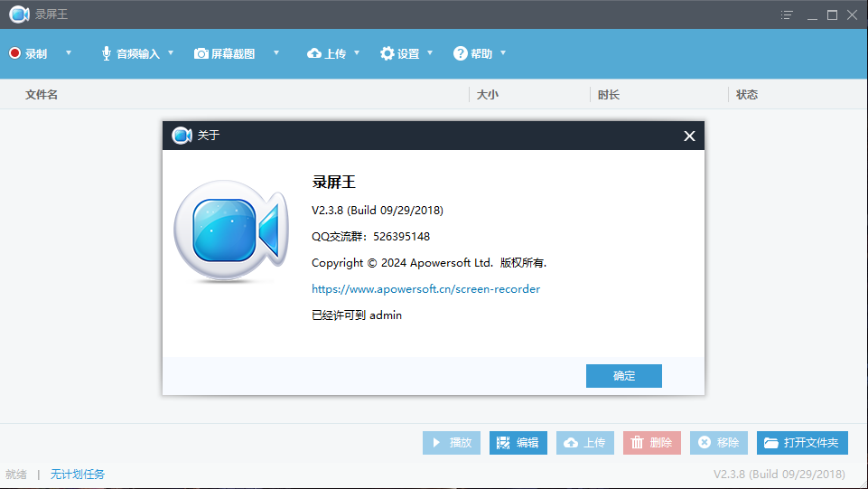Click the 编辑 button
The width and height of the screenshot is (868, 489).
coord(518,443)
